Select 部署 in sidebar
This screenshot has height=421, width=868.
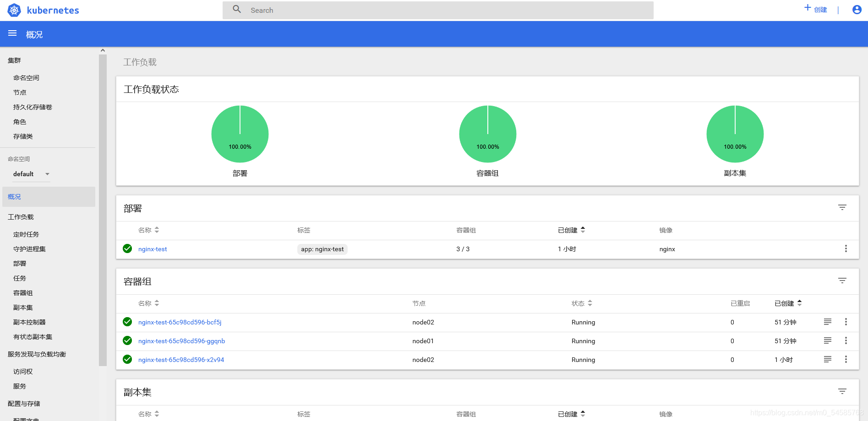tap(20, 264)
